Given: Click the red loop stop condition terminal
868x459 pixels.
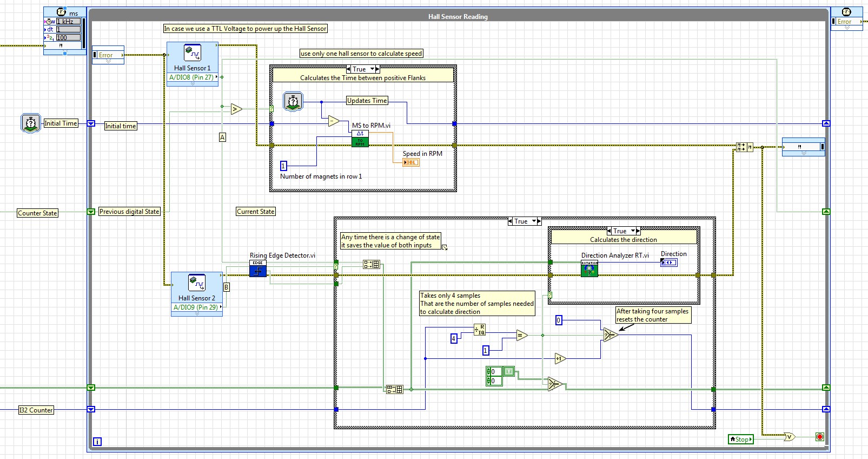Looking at the screenshot, I should coord(819,437).
